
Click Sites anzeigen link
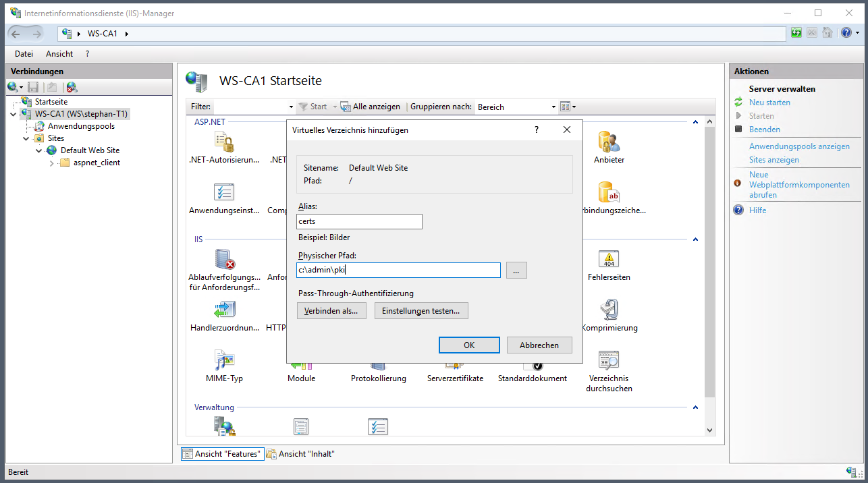click(774, 160)
